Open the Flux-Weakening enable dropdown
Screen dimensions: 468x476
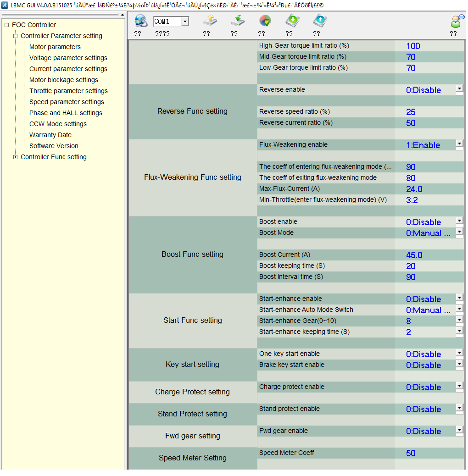coord(459,144)
